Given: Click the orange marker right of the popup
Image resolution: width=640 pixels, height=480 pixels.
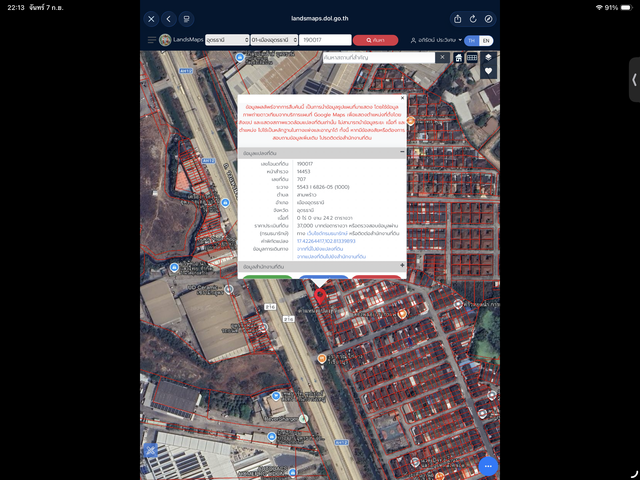Looking at the screenshot, I should (x=411, y=120).
